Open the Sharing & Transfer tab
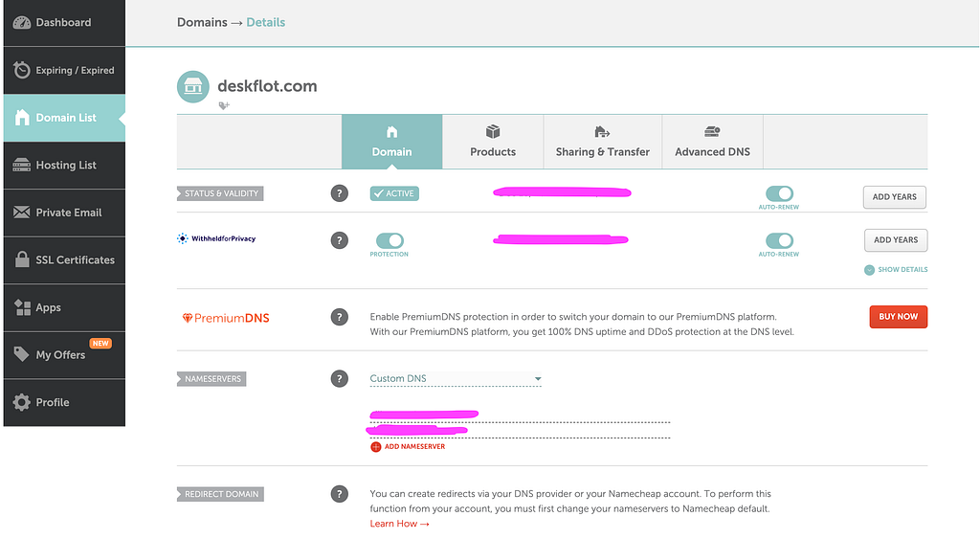This screenshot has height=539, width=980. (x=603, y=142)
